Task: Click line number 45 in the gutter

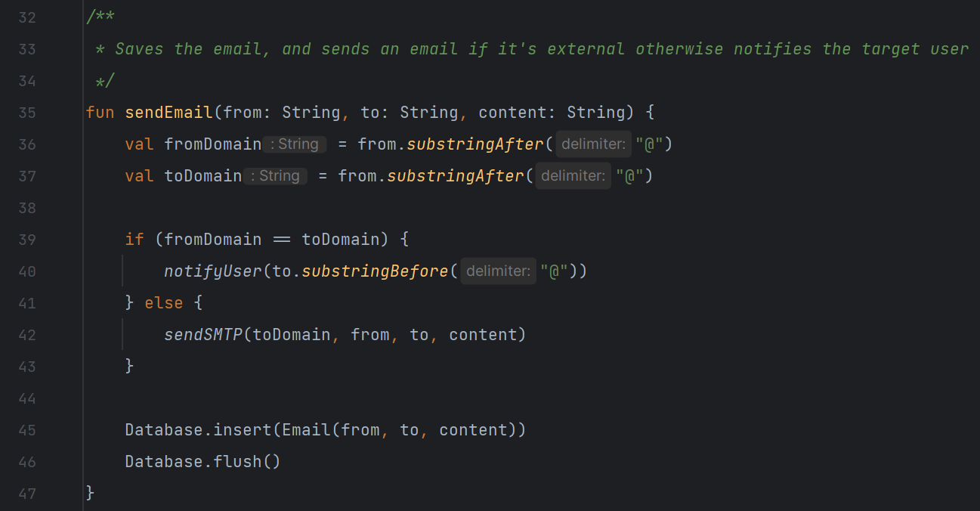Action: (x=27, y=430)
